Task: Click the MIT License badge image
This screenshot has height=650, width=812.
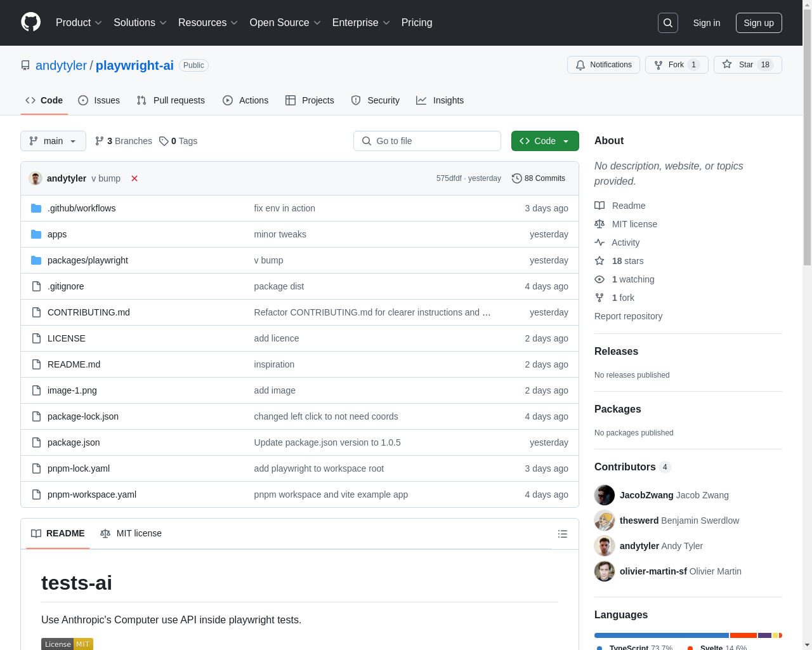Action: click(67, 644)
